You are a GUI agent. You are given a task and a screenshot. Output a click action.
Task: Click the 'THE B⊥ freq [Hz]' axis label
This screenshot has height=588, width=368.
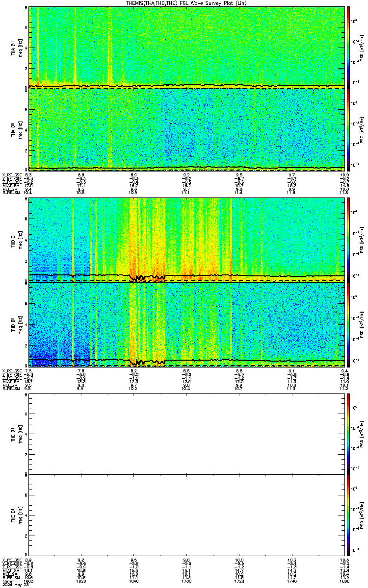[x=17, y=434]
